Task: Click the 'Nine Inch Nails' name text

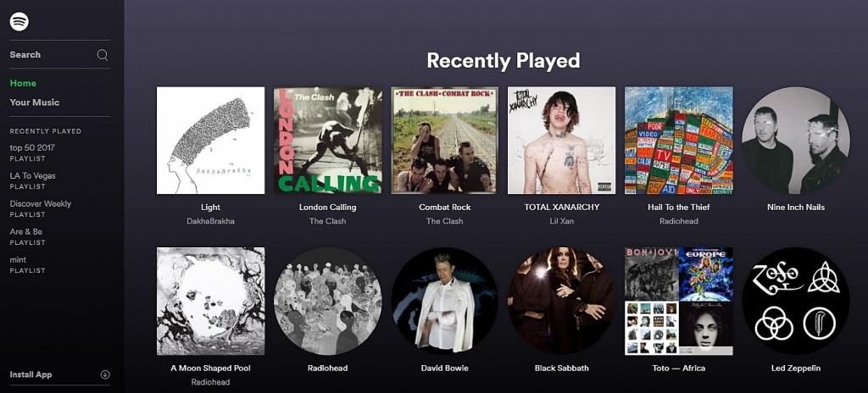Action: tap(795, 208)
